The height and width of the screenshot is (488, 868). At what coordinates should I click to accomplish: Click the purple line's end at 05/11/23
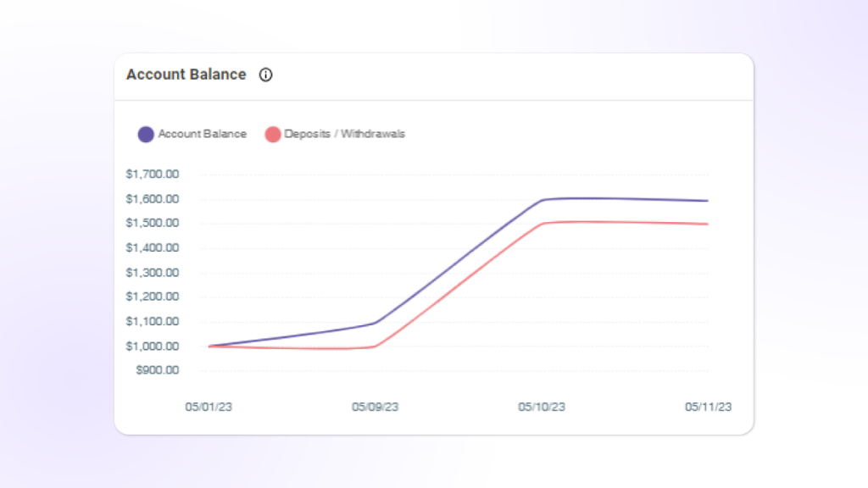tap(708, 201)
